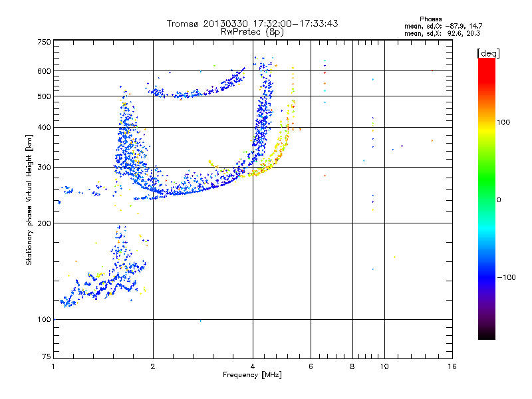Screen dimensions: 532x399
Task: Click the x-axis '6' tick label
Action: pyautogui.click(x=311, y=366)
